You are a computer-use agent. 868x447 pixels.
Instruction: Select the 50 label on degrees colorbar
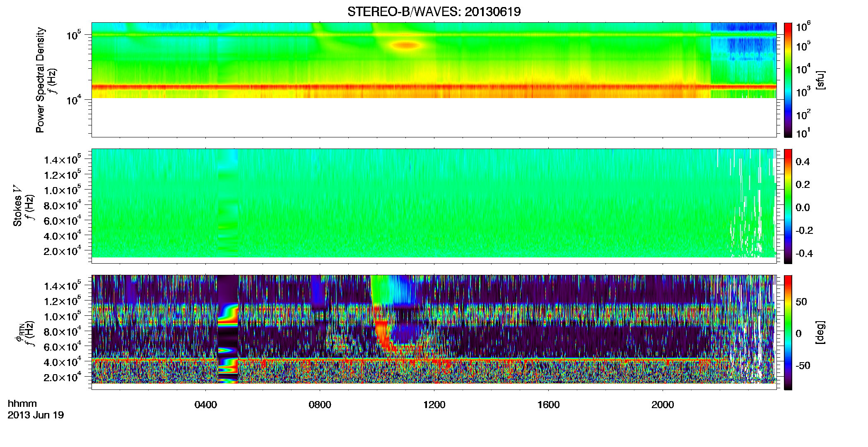coord(801,302)
